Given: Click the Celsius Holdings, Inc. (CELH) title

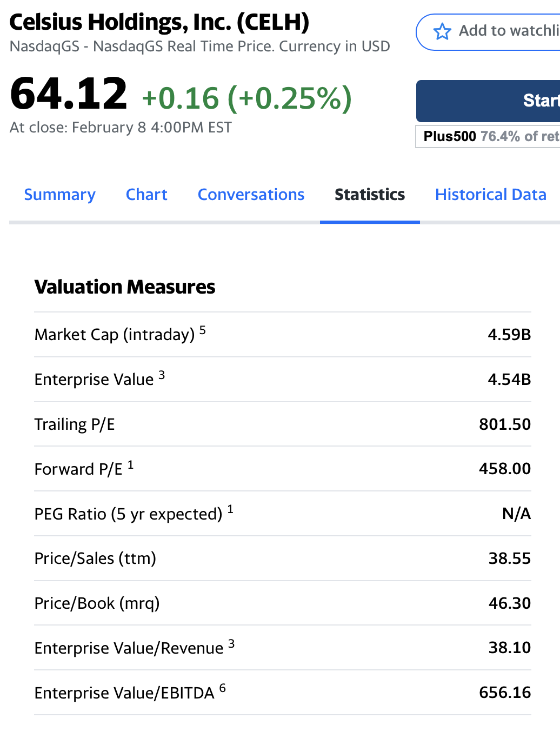Looking at the screenshot, I should (159, 23).
